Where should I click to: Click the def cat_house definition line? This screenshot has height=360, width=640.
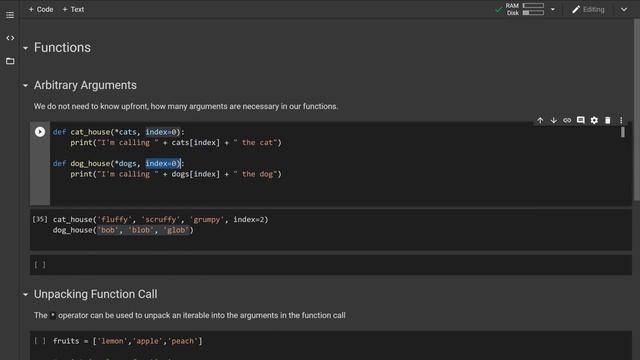(118, 132)
